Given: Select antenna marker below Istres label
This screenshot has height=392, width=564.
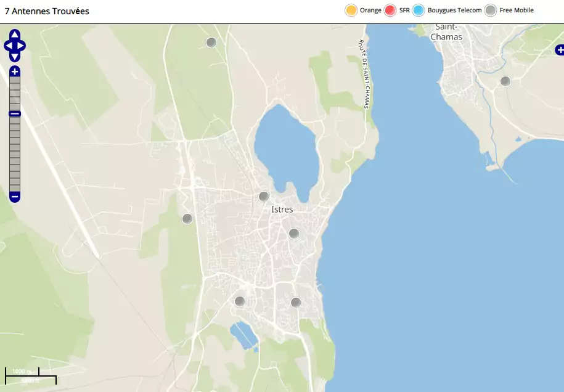Looking at the screenshot, I should (x=294, y=234).
